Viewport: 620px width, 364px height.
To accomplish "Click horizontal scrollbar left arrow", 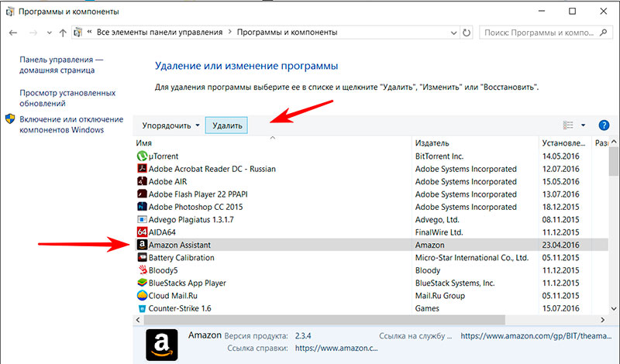I will (138, 320).
